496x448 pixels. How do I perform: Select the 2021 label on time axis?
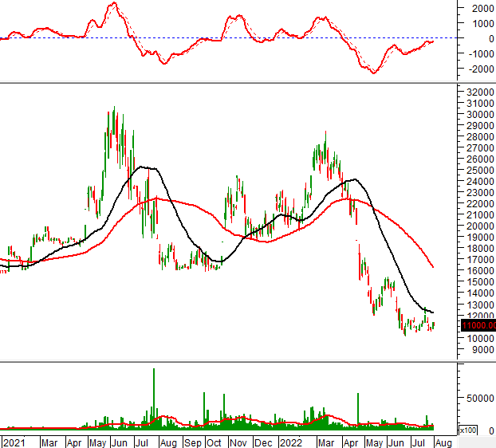[12, 441]
